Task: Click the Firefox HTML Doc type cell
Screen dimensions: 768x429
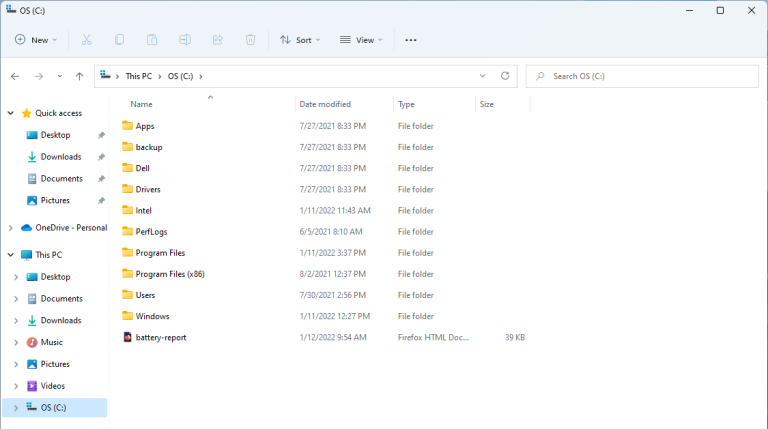Action: click(x=433, y=337)
